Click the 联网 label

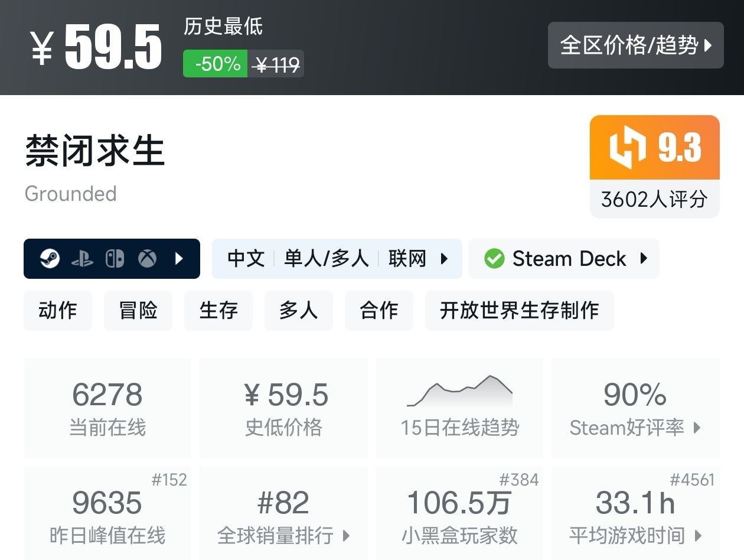click(x=407, y=258)
